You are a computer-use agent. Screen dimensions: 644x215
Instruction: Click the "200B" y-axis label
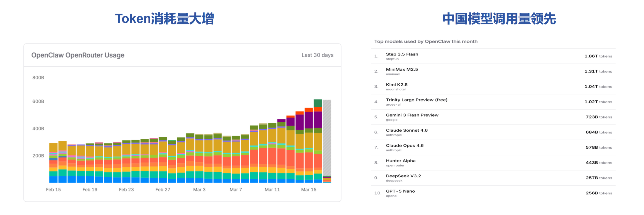tap(38, 156)
